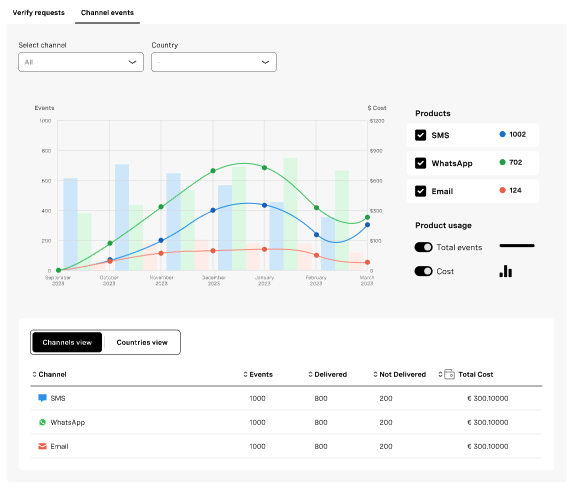Click SMS row total cost € 300.10000
This screenshot has width=571, height=492.
[x=488, y=398]
